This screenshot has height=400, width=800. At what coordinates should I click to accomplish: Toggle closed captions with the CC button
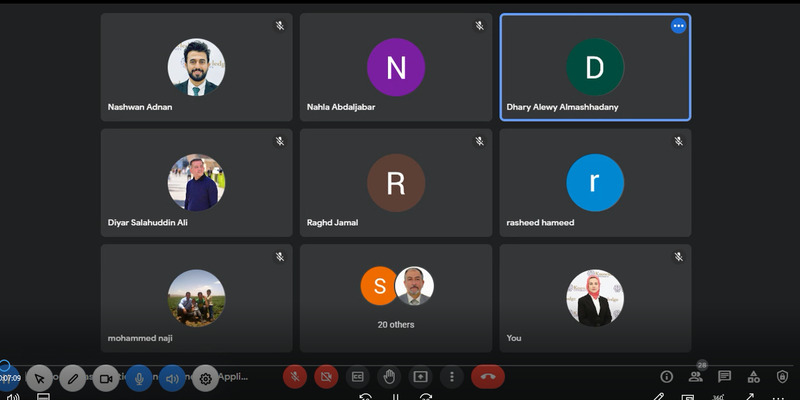point(358,377)
